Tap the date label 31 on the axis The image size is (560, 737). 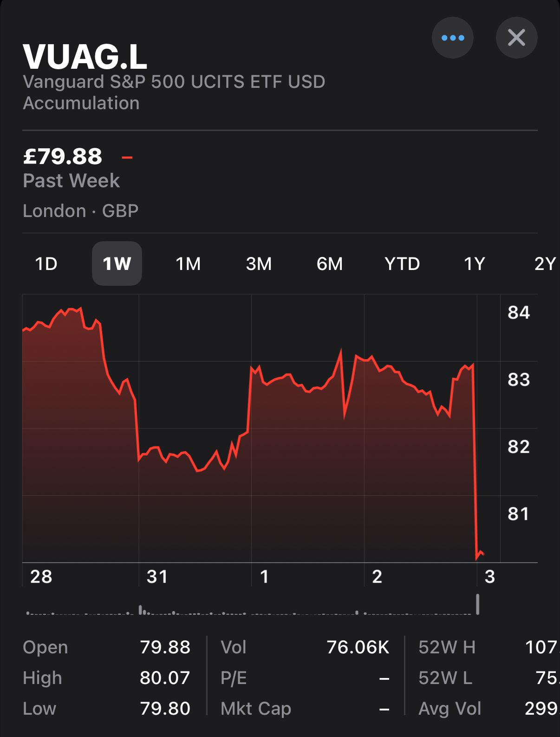point(157,577)
